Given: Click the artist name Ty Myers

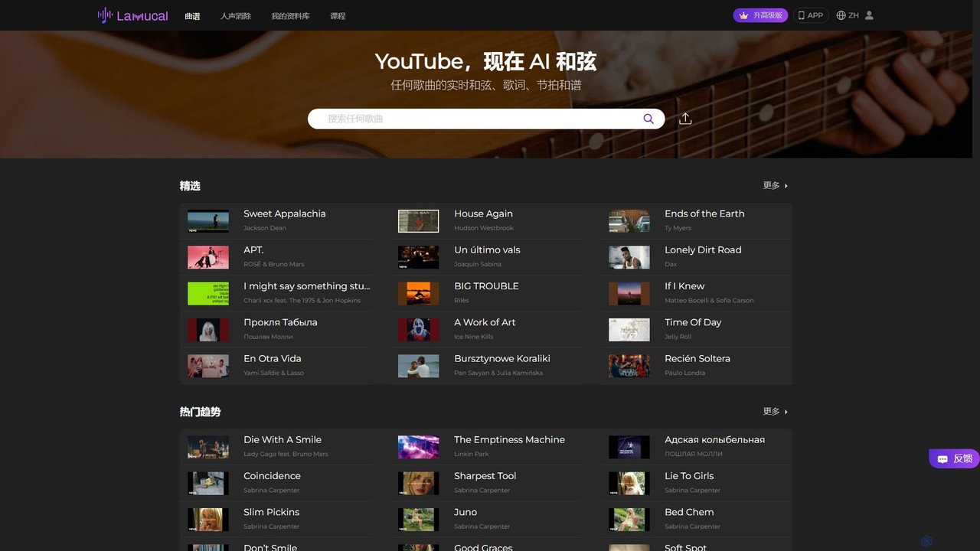Looking at the screenshot, I should coord(678,228).
